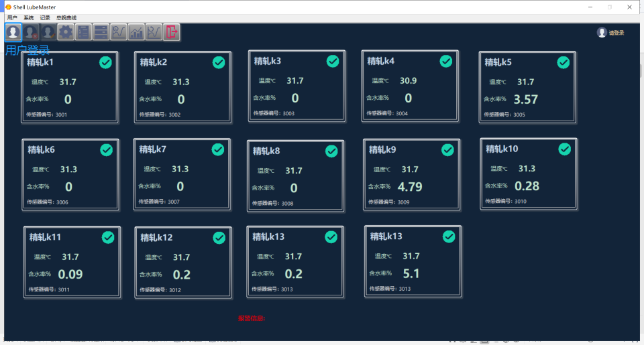This screenshot has width=644, height=345.
Task: Open the 总貌曲线 menu
Action: point(66,17)
